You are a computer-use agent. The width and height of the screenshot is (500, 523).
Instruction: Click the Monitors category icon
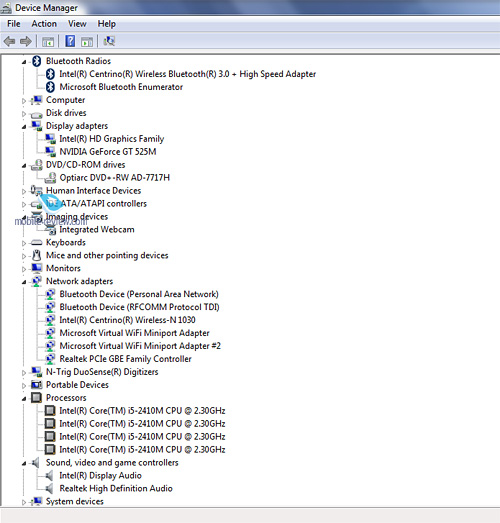(36, 268)
